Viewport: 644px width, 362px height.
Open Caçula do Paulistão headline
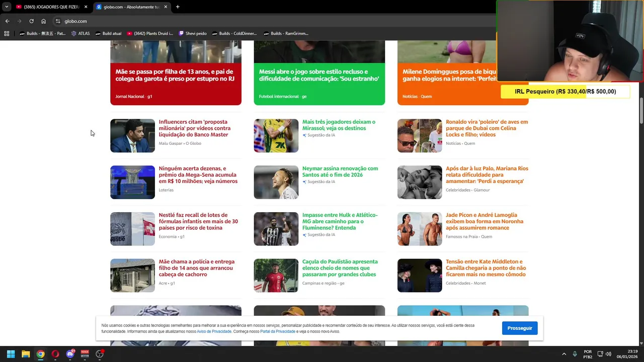point(340,268)
